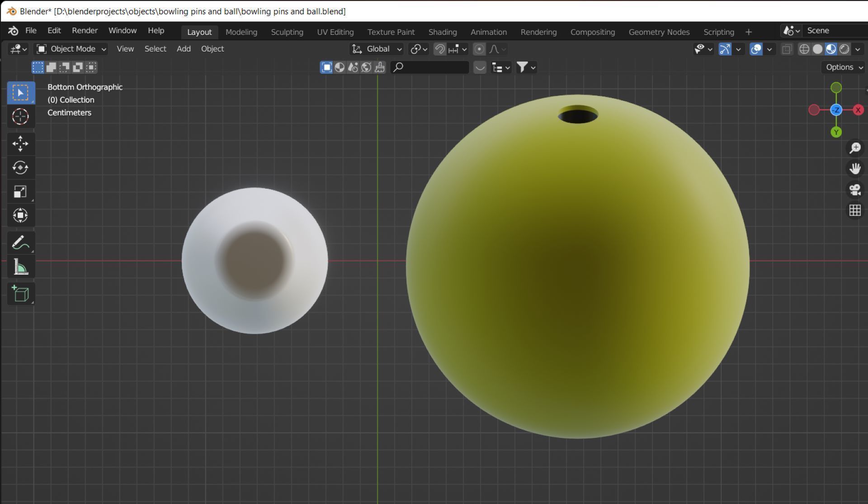868x504 pixels.
Task: Click the add workspace plus button
Action: (x=748, y=32)
